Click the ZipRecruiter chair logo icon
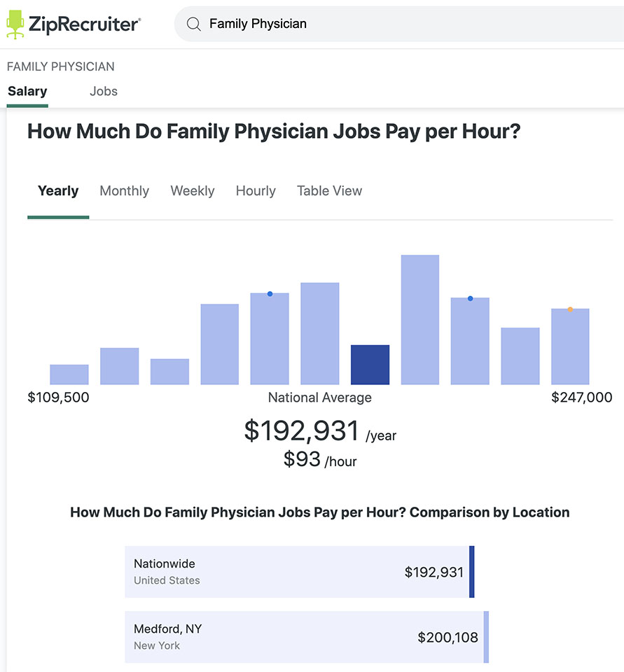 (x=15, y=24)
